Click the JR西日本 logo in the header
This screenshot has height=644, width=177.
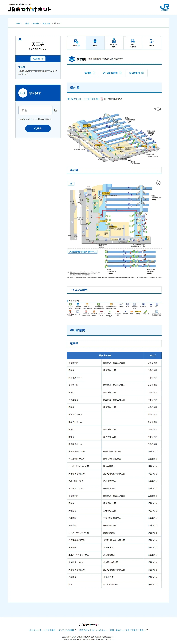point(164,7)
